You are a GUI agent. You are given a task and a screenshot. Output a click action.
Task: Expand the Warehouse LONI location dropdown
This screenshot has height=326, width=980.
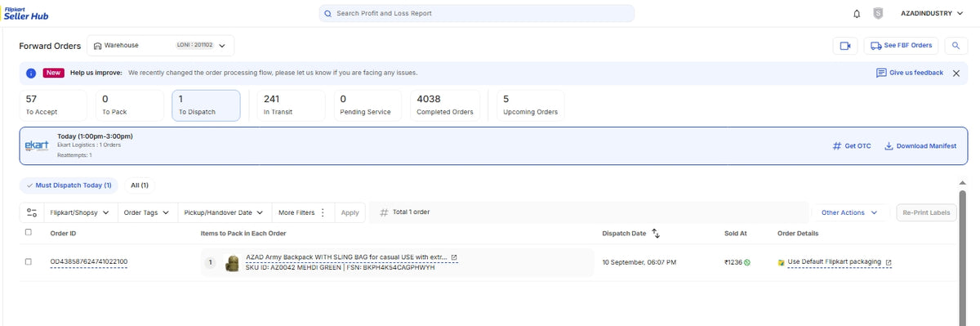coord(160,46)
